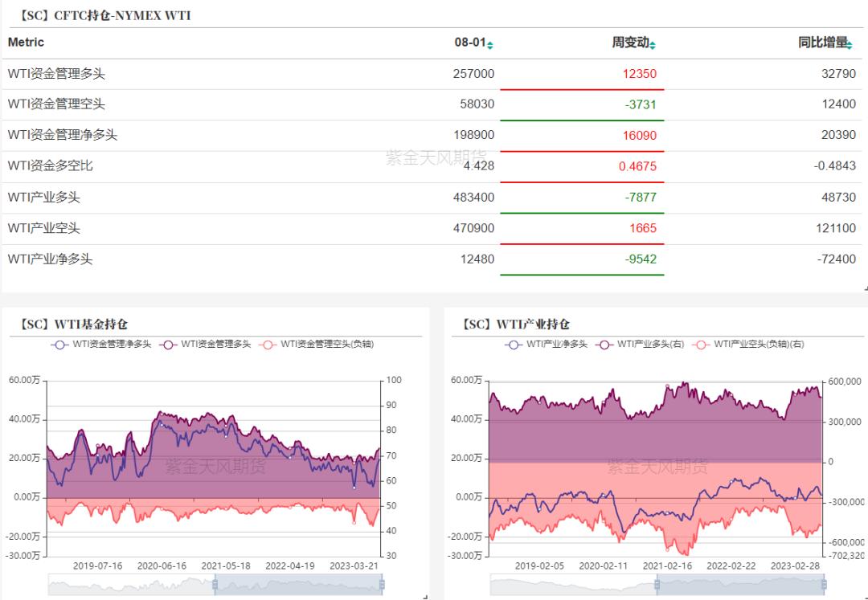Click right zoom handle of industry chart slider
Screen dimensions: 868x600
point(823,585)
